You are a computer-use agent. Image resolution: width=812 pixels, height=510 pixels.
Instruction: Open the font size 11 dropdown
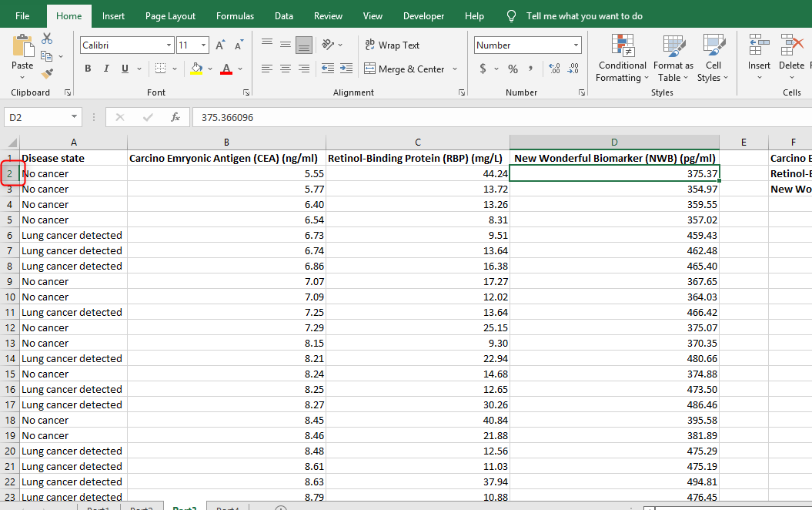point(203,45)
